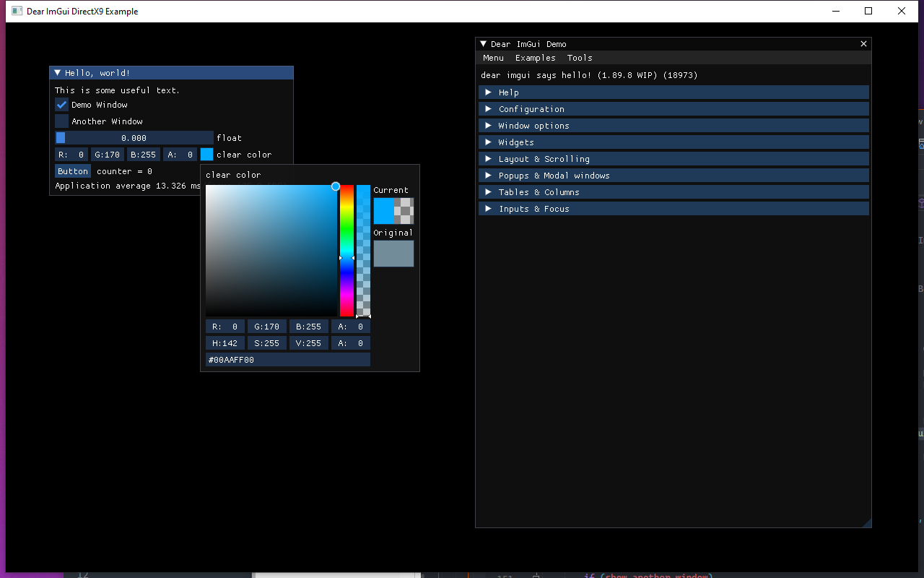
Task: Click the clear color swatch in Hello window
Action: coord(207,155)
